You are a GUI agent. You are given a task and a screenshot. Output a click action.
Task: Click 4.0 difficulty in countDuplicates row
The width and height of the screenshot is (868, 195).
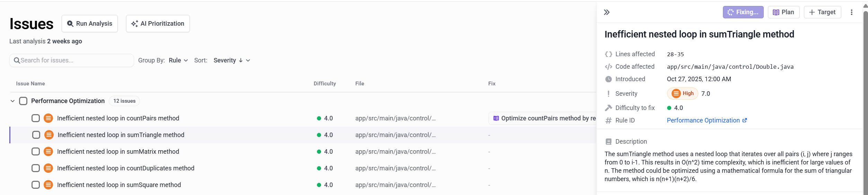point(325,168)
